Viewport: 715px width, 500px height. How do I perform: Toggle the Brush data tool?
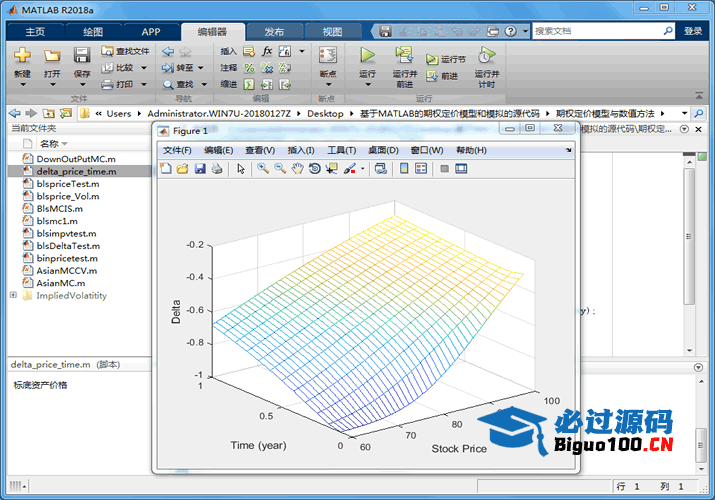[x=350, y=169]
